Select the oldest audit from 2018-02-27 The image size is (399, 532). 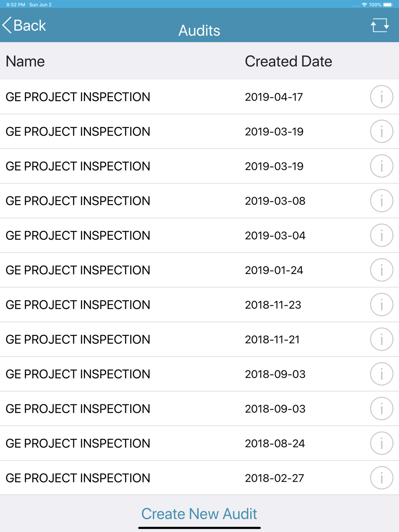coord(199,478)
